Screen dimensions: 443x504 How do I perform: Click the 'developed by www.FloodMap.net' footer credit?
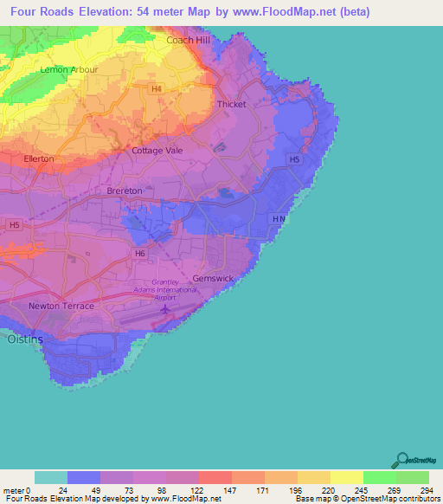(162, 499)
